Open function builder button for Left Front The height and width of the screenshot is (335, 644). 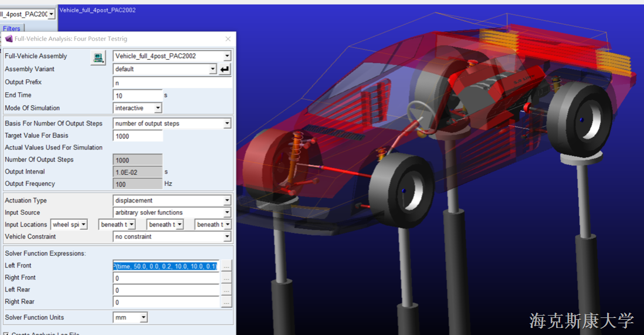[226, 266]
